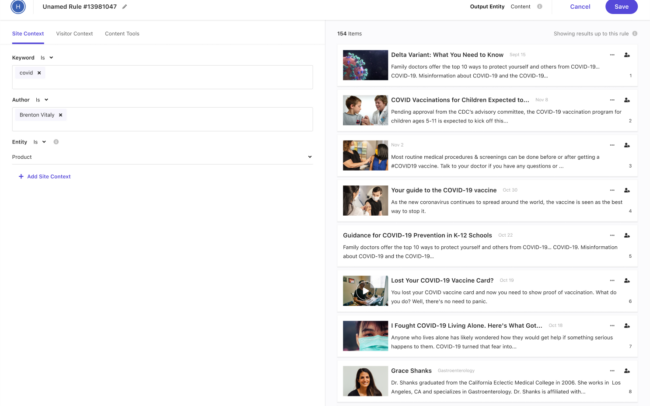Viewport: 650px width, 406px height.
Task: Open the more options menu for Delta Variant
Action: coord(610,56)
